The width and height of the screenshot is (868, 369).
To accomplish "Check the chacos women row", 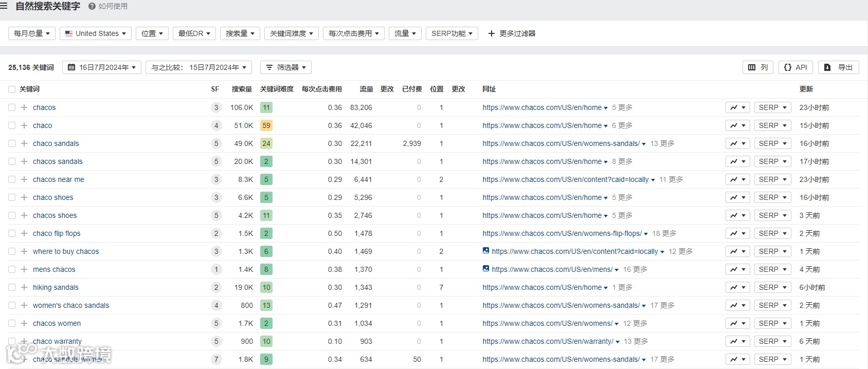I will point(12,323).
